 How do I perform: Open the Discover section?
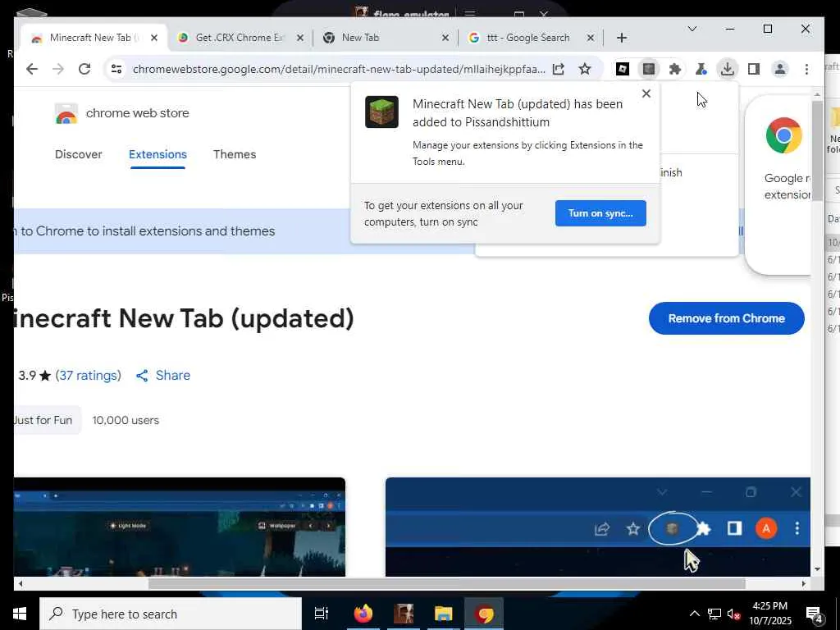pyautogui.click(x=78, y=154)
